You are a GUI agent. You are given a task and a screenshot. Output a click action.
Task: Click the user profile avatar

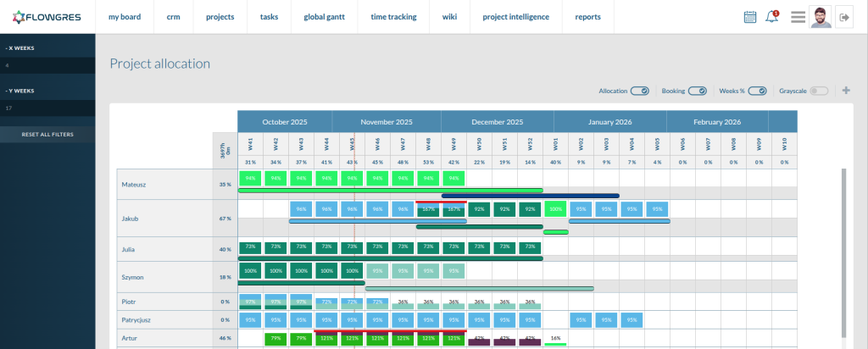[821, 17]
